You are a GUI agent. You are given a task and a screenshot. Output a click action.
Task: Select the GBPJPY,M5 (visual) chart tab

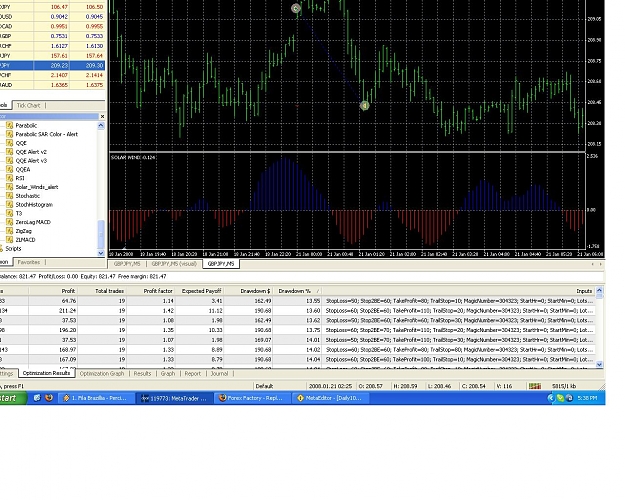click(x=174, y=264)
